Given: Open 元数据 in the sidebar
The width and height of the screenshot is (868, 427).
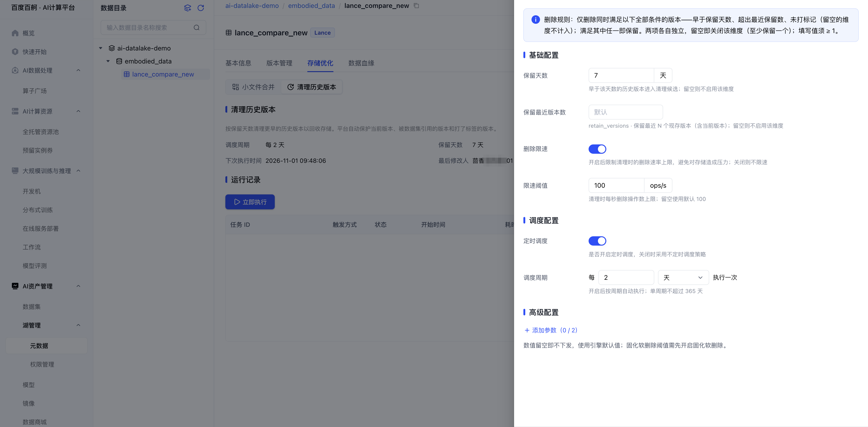Looking at the screenshot, I should click(x=47, y=346).
